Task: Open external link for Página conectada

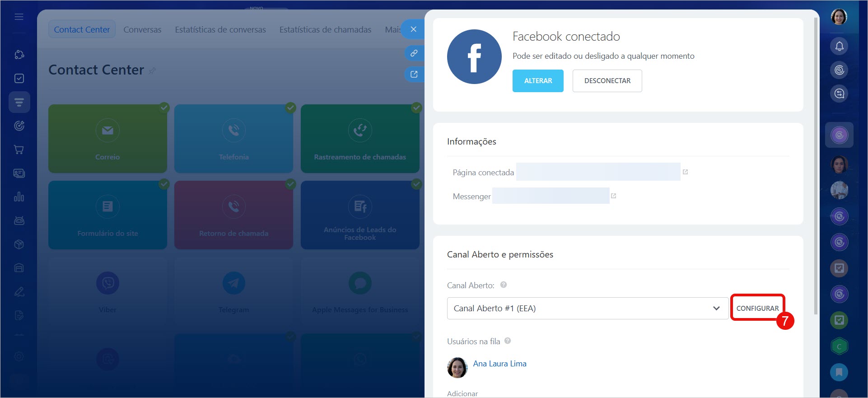Action: coord(685,172)
